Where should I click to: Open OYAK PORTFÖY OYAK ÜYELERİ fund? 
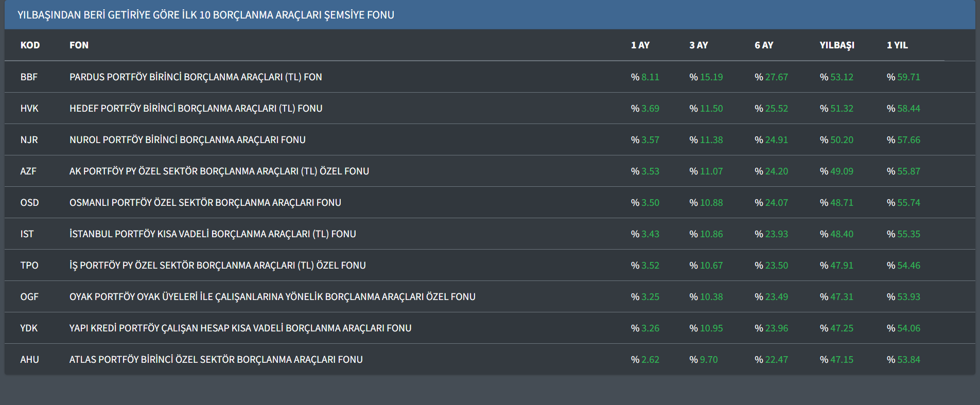[272, 297]
